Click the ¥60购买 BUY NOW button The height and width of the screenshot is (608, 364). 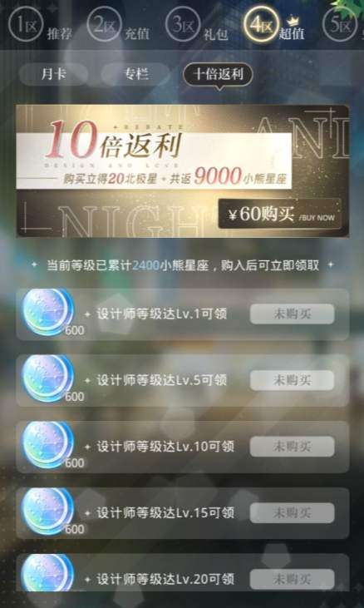point(279,214)
